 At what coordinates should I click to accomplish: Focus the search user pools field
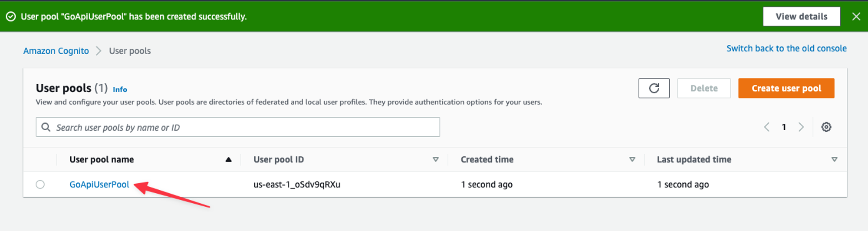238,127
